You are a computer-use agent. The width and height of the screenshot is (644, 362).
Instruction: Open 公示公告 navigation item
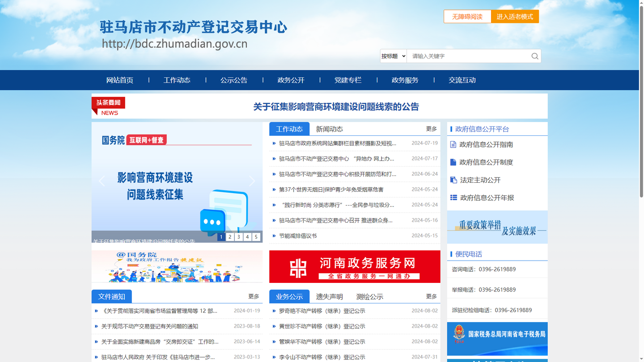tap(234, 80)
